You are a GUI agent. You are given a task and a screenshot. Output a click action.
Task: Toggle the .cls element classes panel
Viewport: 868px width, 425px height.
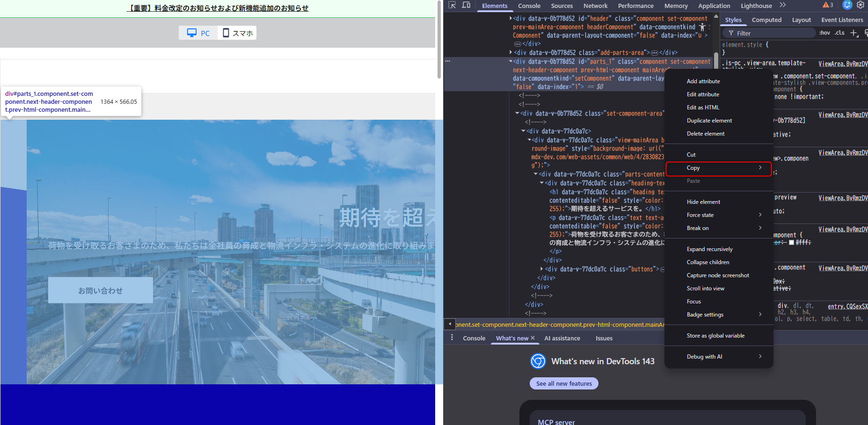click(x=839, y=33)
